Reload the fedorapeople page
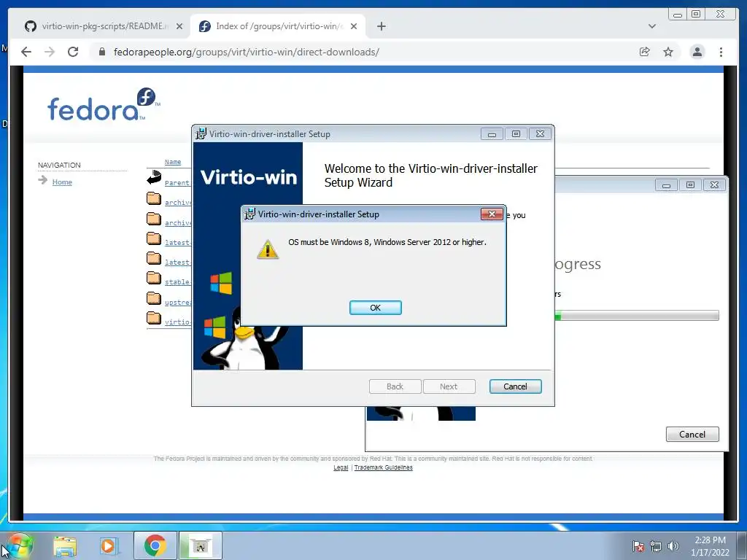Image resolution: width=747 pixels, height=560 pixels. (x=73, y=52)
